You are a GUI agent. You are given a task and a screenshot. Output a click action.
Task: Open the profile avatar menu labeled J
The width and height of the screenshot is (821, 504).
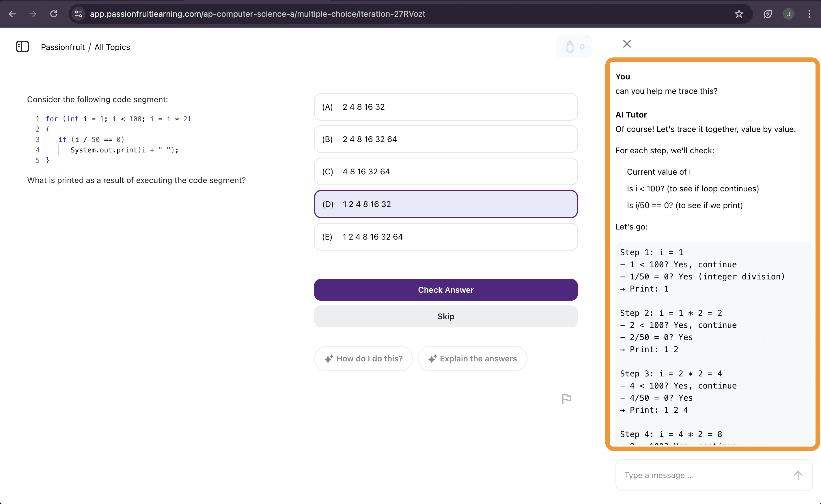coord(789,14)
